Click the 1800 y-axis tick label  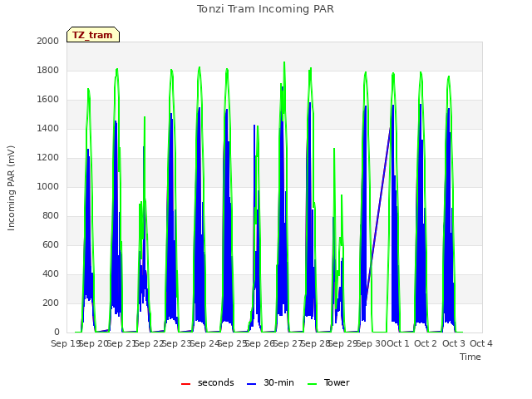48,70
